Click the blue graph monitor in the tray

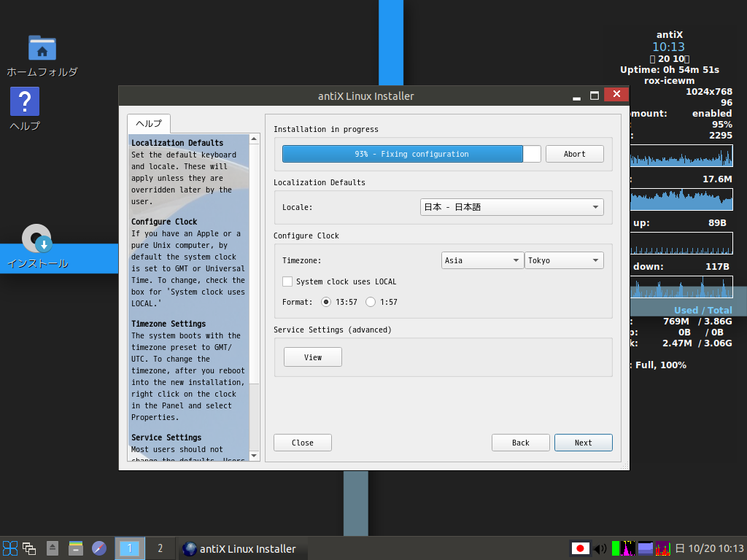[x=646, y=548]
